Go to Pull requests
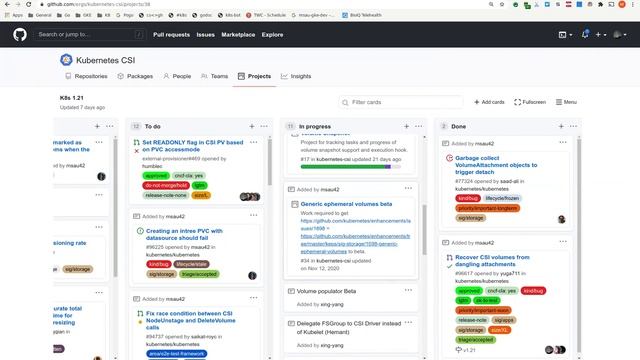 171,35
